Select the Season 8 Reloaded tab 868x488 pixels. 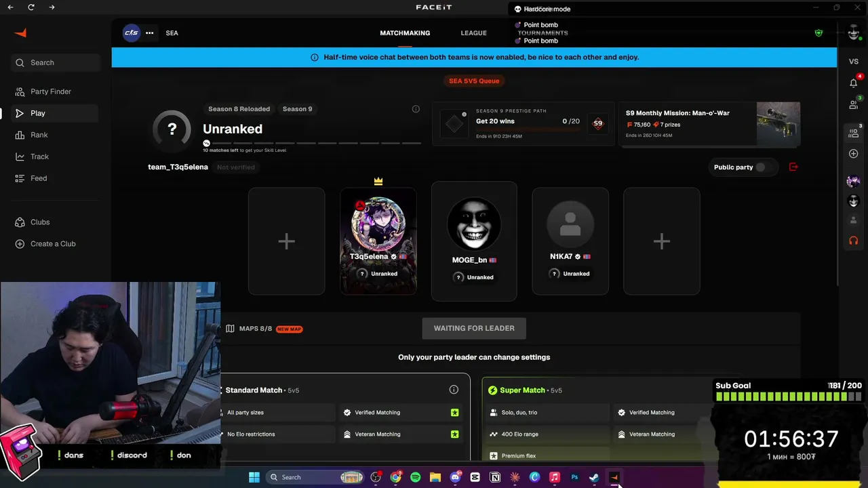click(239, 109)
